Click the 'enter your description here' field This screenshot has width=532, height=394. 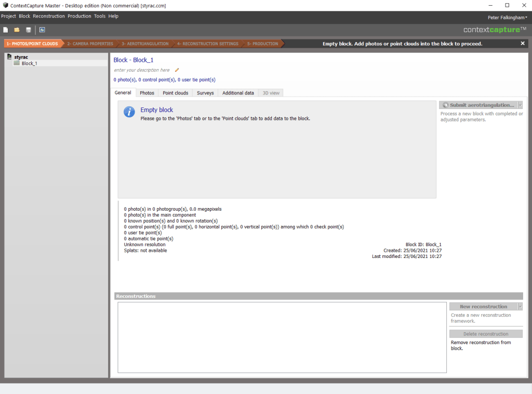(x=142, y=70)
